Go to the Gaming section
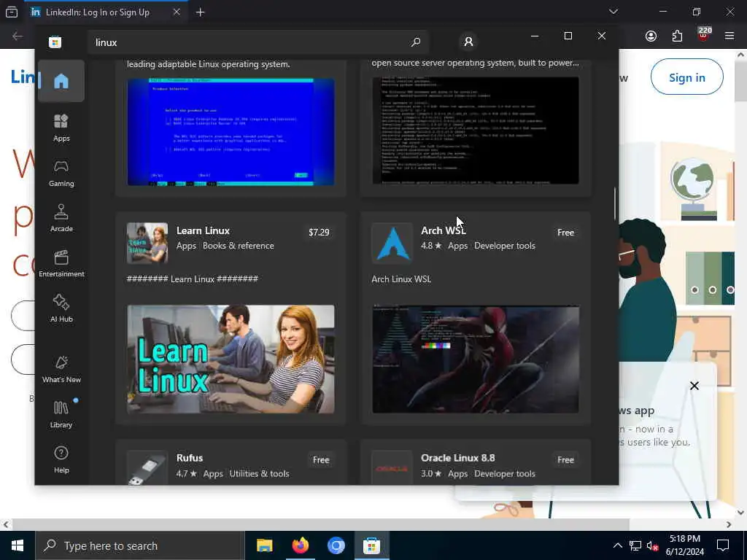The width and height of the screenshot is (747, 560). pos(61,174)
